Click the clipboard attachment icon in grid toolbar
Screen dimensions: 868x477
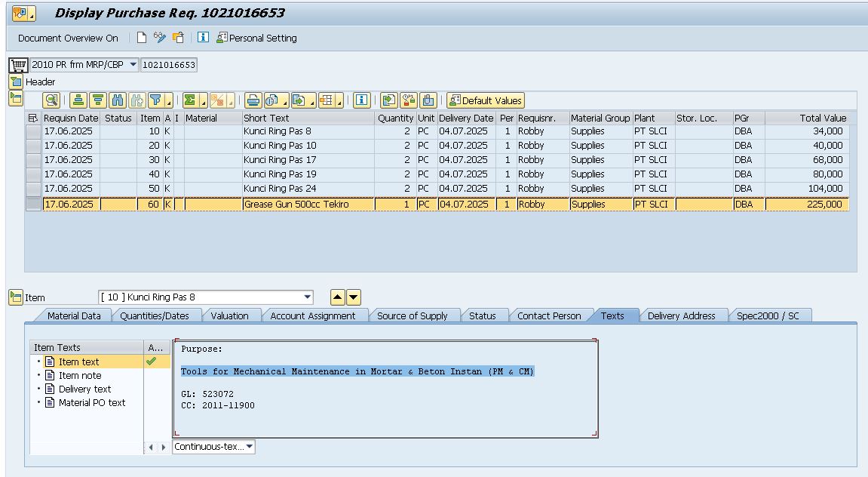pyautogui.click(x=428, y=100)
